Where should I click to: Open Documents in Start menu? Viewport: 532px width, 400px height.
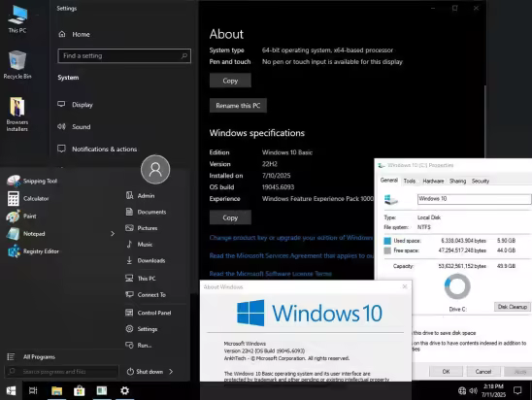click(x=146, y=212)
